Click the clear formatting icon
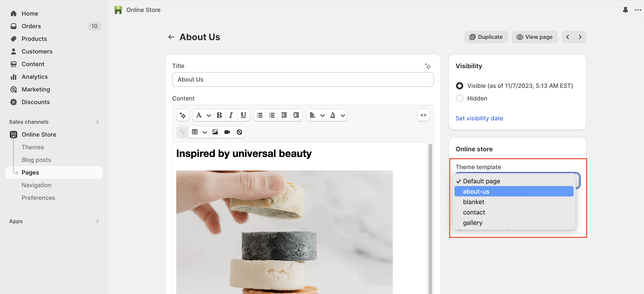644x294 pixels. coord(239,132)
